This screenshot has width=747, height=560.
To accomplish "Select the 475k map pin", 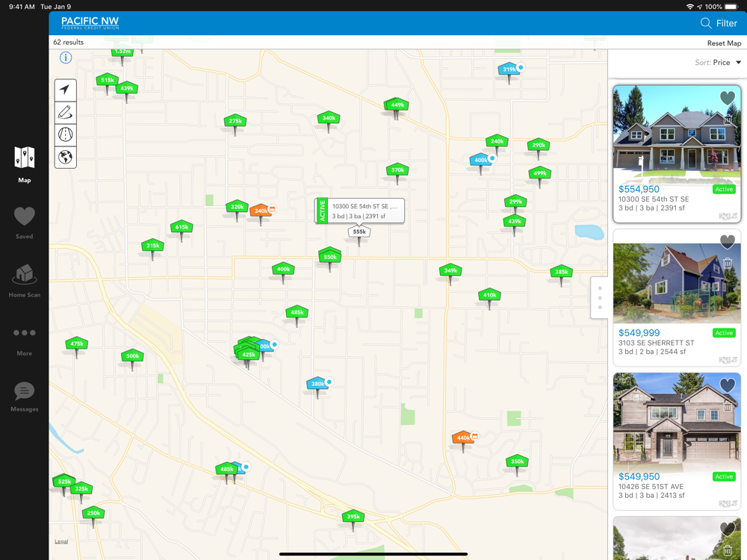I will tap(77, 343).
